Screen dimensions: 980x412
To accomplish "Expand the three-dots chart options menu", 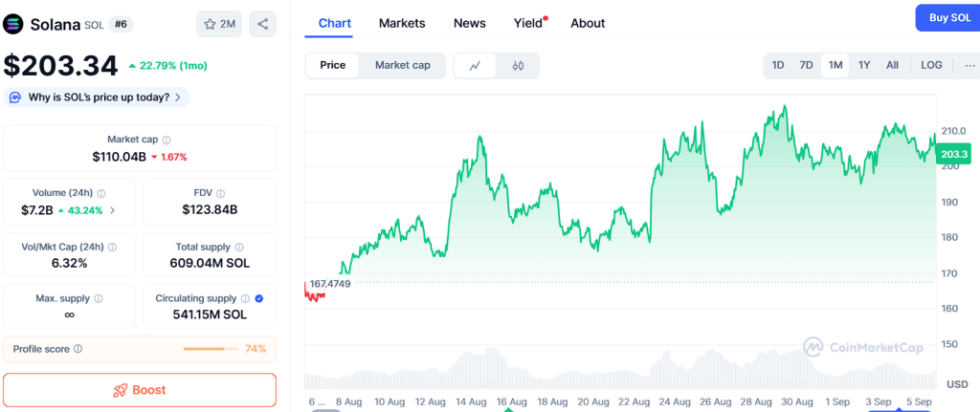I will pos(970,65).
